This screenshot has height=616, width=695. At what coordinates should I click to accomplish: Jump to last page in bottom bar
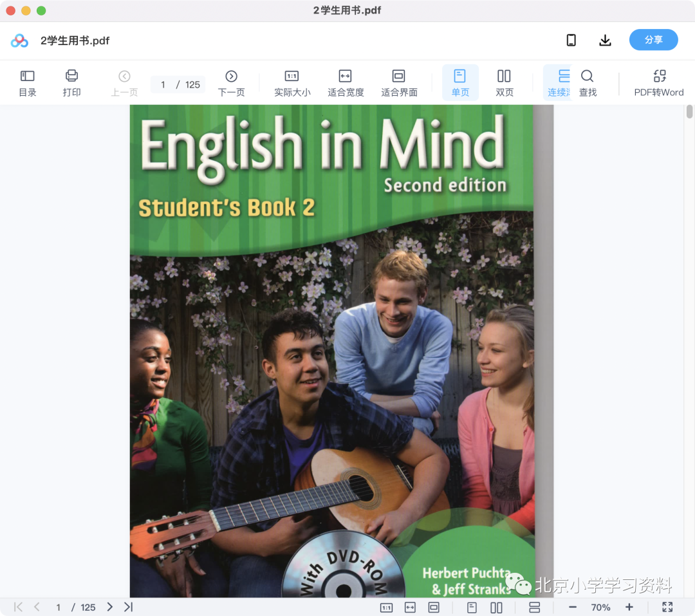click(129, 607)
